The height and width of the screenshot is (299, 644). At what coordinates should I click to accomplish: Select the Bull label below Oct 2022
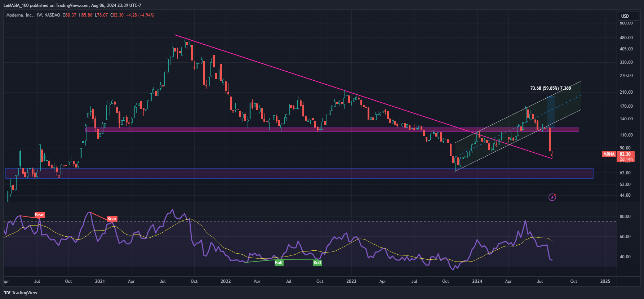(x=317, y=263)
